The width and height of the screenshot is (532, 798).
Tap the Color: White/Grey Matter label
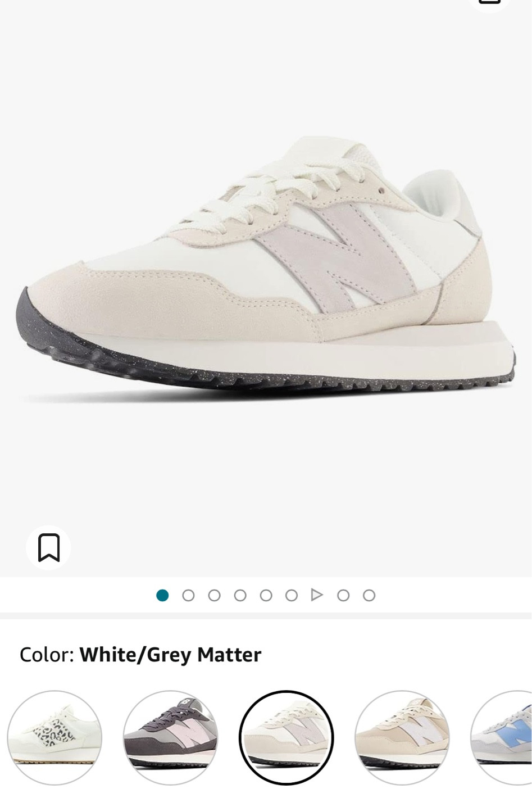(x=140, y=655)
